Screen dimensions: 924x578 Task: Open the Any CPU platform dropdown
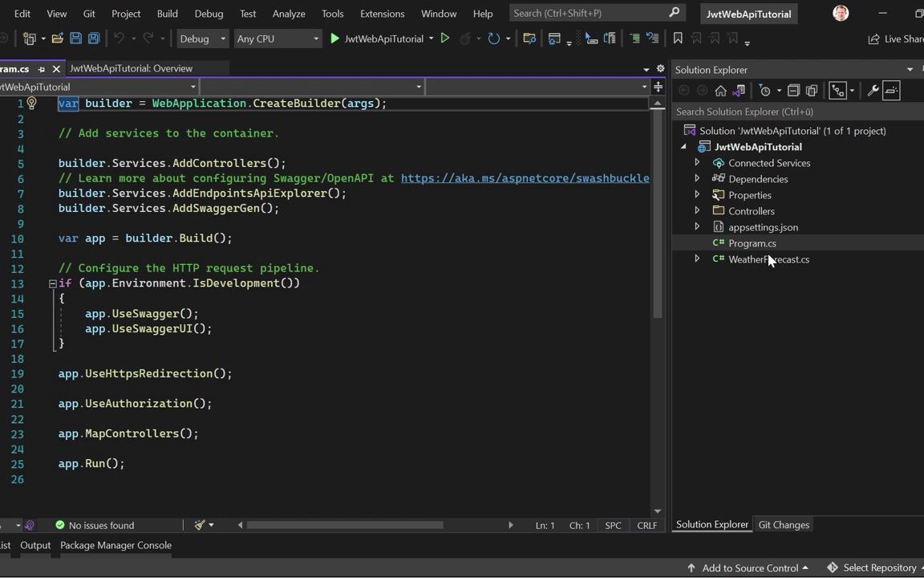click(x=277, y=39)
